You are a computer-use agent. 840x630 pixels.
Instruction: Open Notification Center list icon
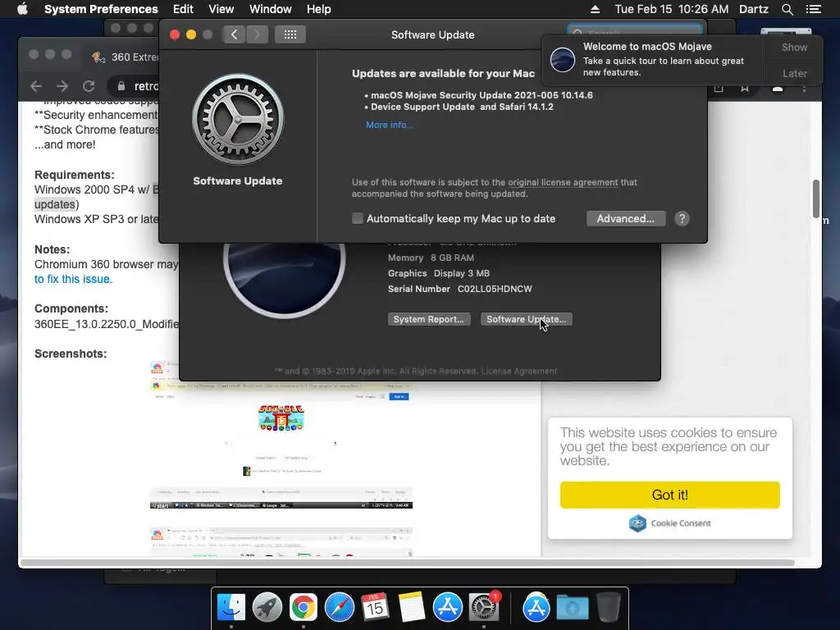click(x=813, y=9)
